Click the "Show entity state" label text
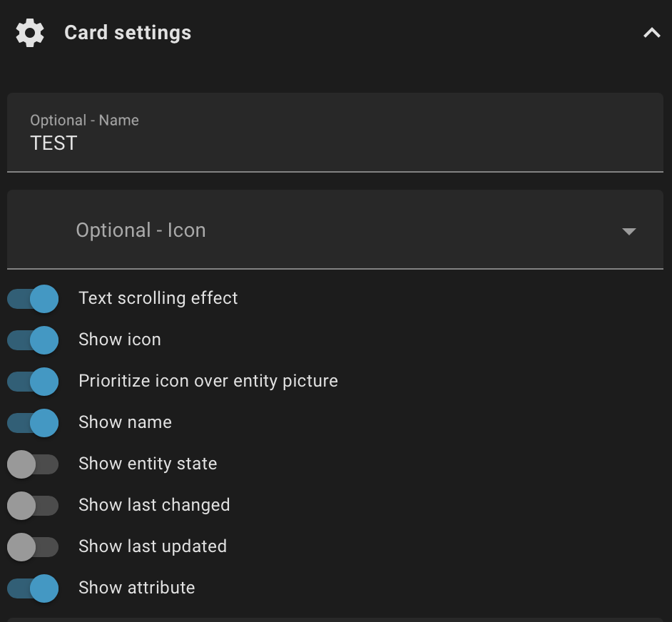 pos(147,464)
